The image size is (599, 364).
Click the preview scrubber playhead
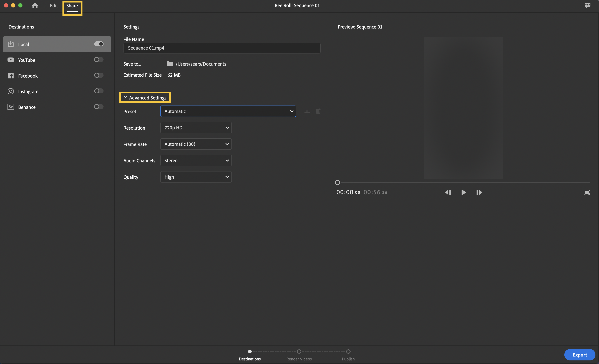coord(337,183)
